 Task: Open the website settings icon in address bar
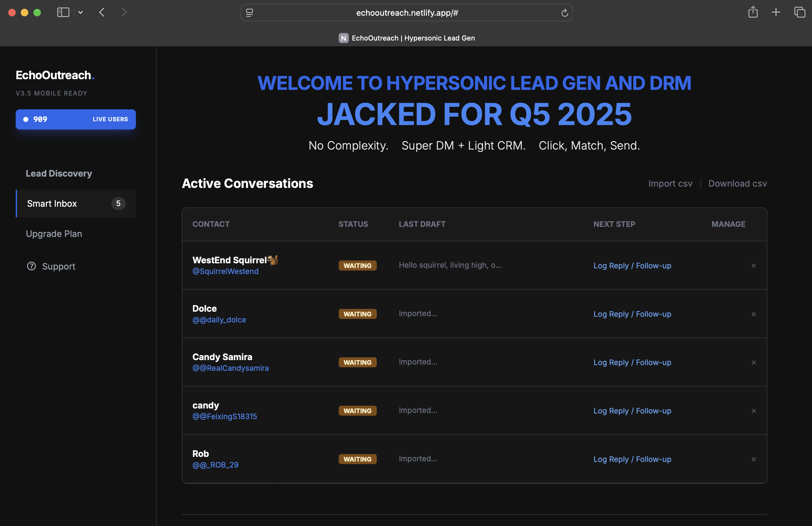pos(250,13)
